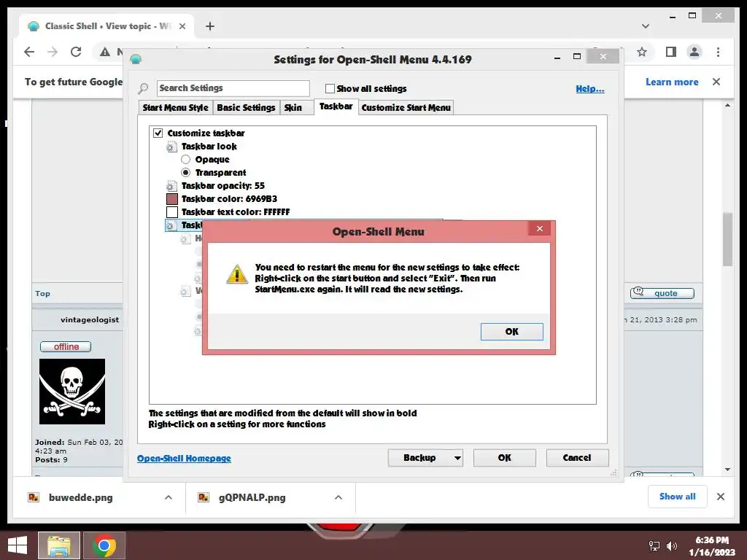747x560 pixels.
Task: Switch to the Start Menu Style tab
Action: [175, 108]
